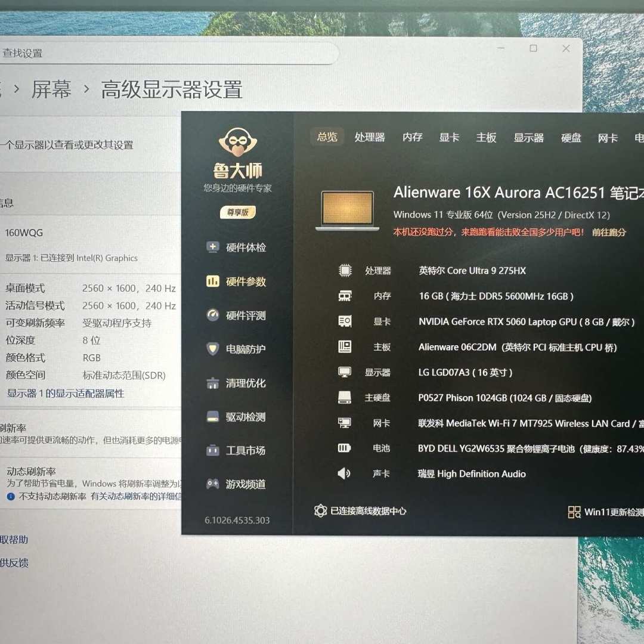Screen dimensions: 644x644
Task: Switch to the 主板 tab
Action: [486, 137]
